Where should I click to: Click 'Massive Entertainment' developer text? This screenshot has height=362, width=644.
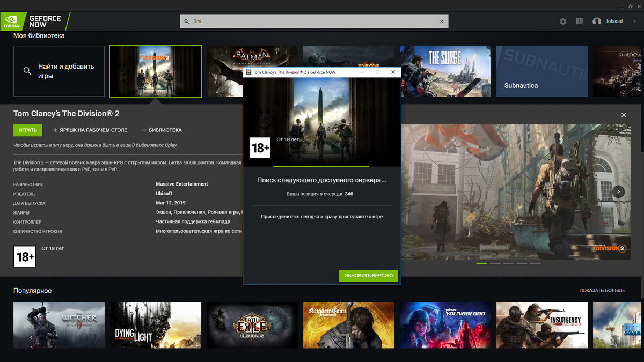(181, 184)
